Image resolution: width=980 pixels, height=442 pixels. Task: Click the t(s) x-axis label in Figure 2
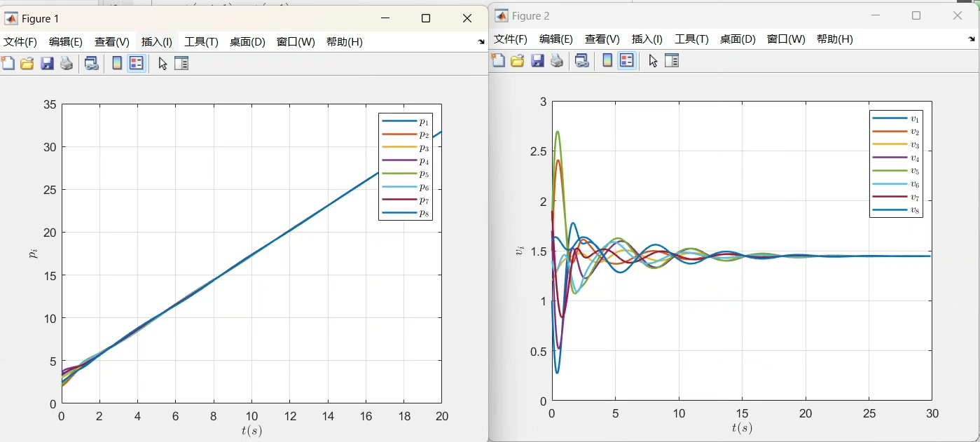(x=742, y=429)
